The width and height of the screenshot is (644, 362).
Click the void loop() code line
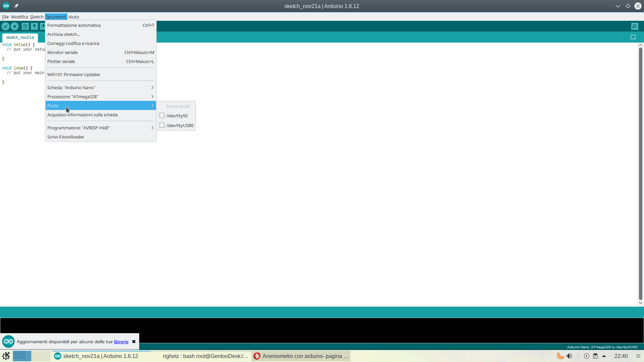click(x=17, y=68)
